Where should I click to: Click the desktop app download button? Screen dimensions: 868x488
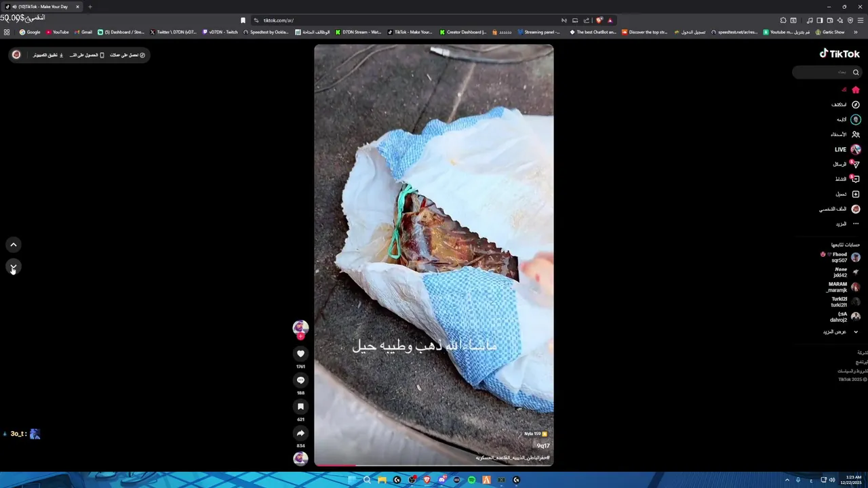[x=48, y=55]
